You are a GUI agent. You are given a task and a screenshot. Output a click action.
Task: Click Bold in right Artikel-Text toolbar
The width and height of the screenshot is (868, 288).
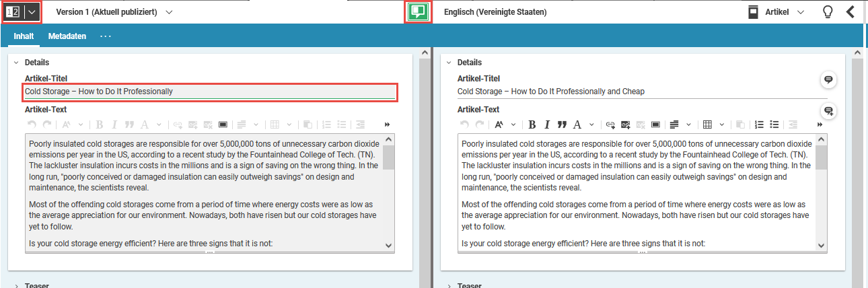tap(532, 124)
